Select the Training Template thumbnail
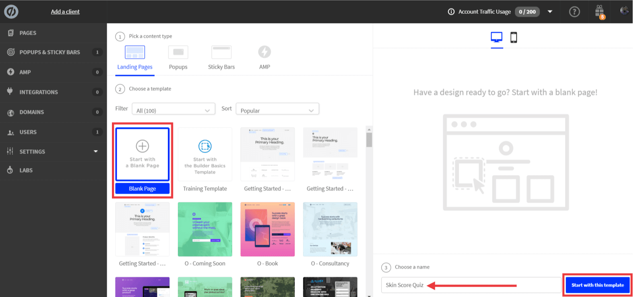 click(x=205, y=154)
